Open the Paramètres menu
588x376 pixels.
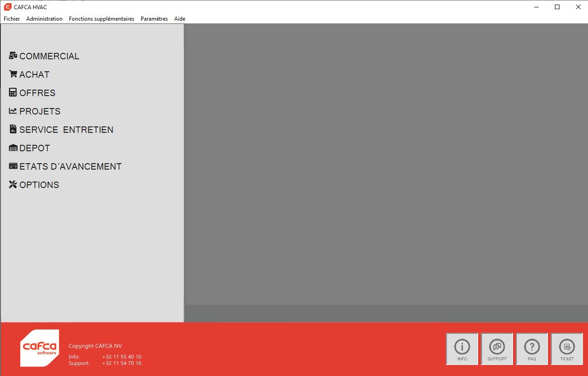point(154,19)
